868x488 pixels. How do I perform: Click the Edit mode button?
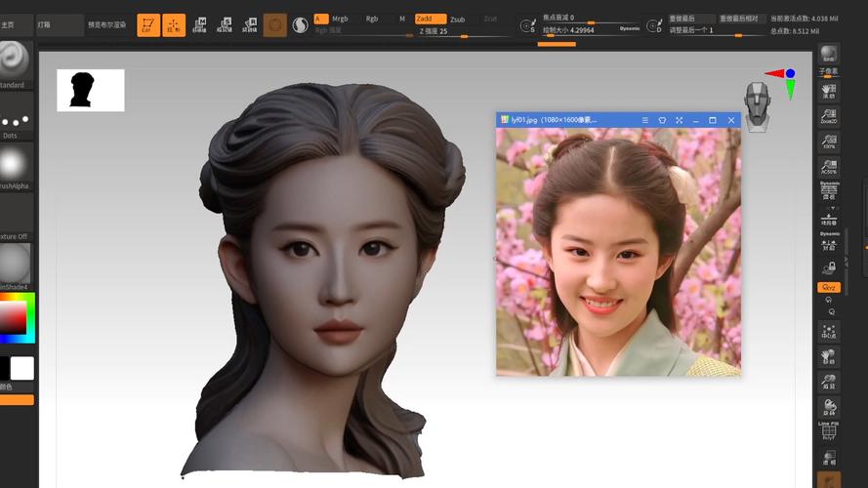coord(148,24)
